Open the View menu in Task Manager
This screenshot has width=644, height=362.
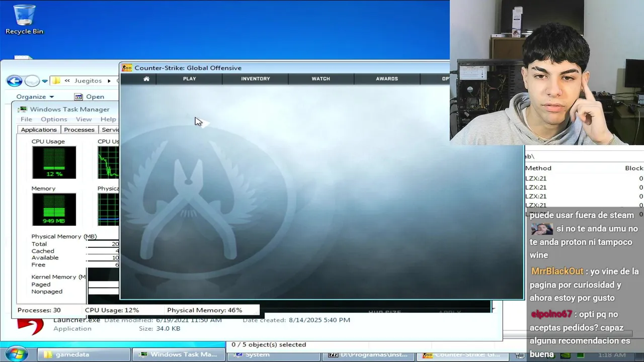84,119
